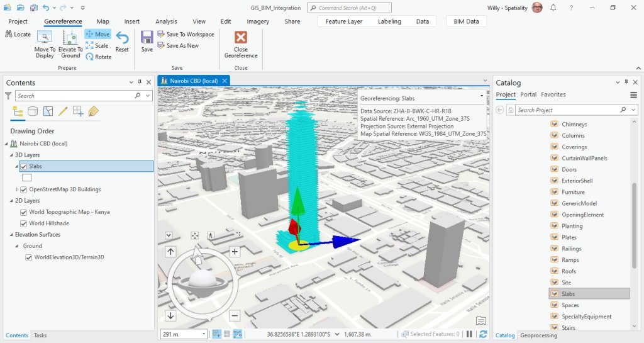Collapse the Elevation Surfaces group

pos(11,235)
